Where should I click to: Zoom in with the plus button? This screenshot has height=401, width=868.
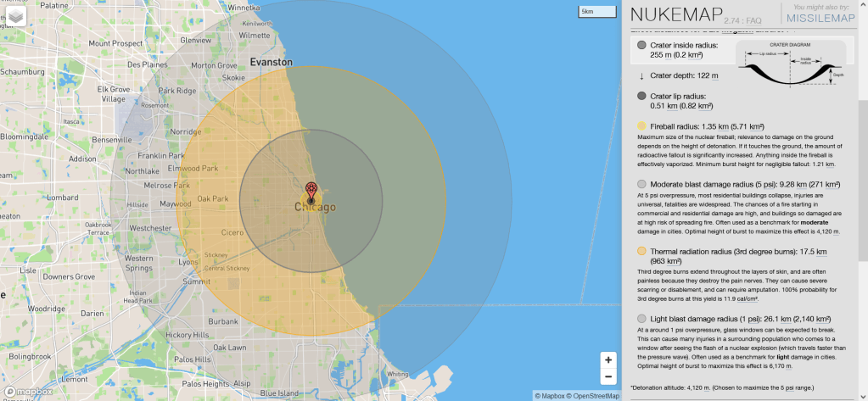pos(608,359)
